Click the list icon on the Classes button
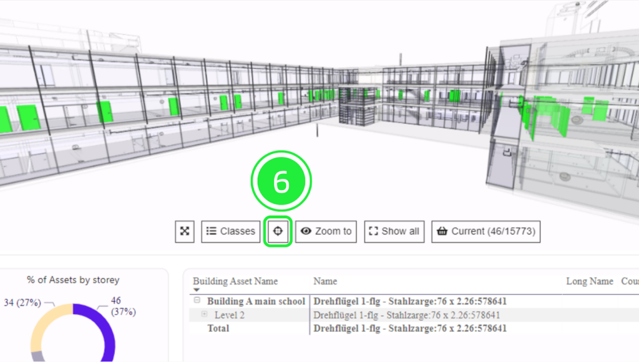 pyautogui.click(x=212, y=231)
